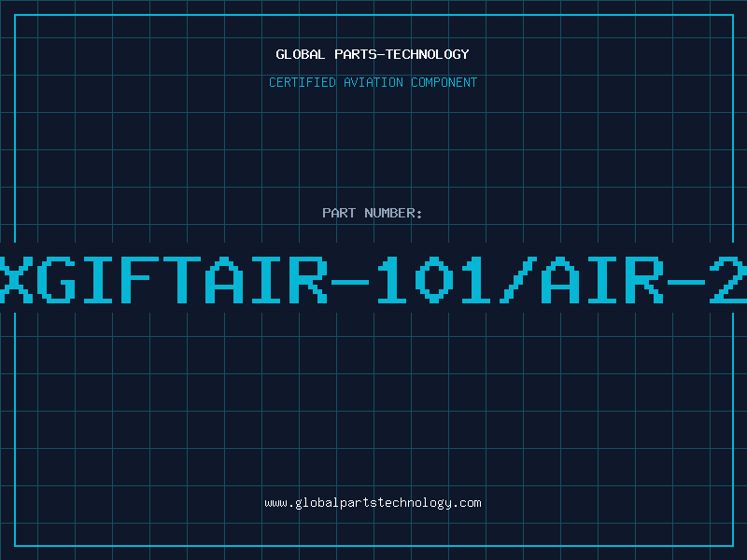Click the CERTIFIED AVIATION COMPONENT subtitle
The height and width of the screenshot is (560, 747).
(373, 82)
